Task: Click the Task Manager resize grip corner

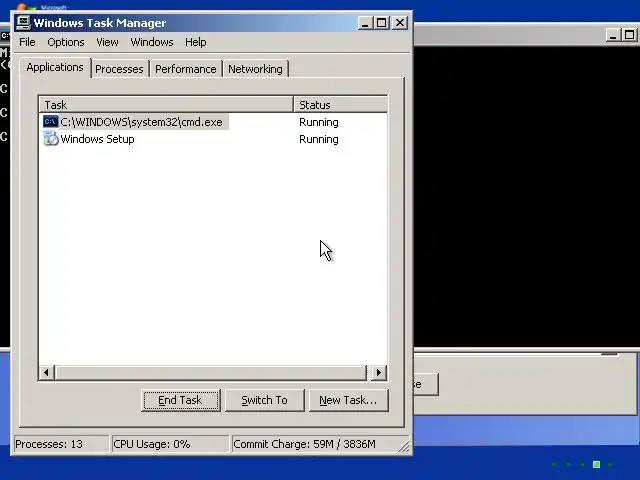Action: tap(404, 447)
